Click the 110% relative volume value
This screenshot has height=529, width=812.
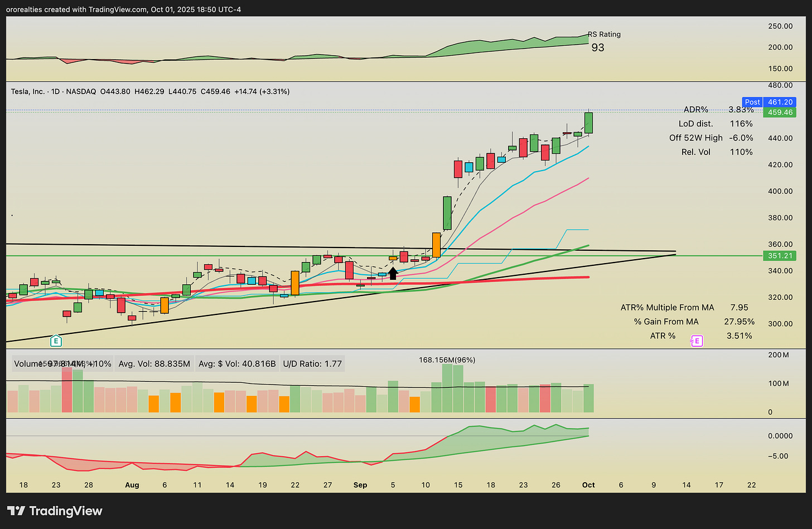pos(741,152)
